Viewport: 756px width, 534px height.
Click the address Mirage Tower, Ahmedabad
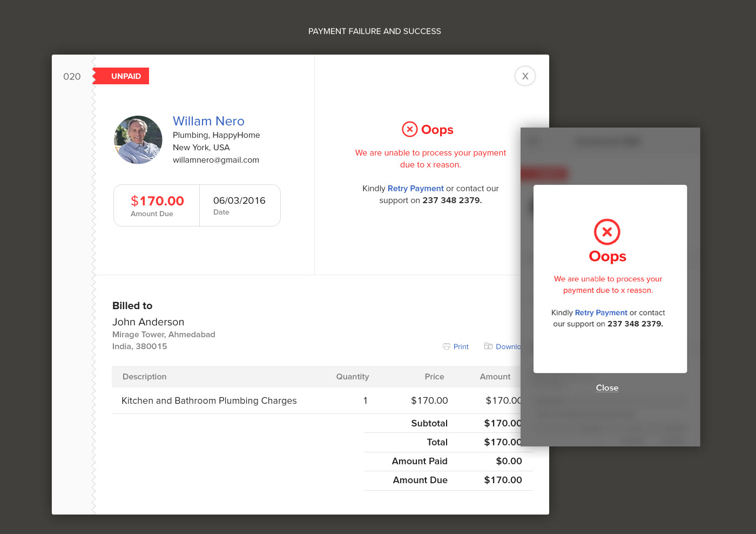click(164, 335)
